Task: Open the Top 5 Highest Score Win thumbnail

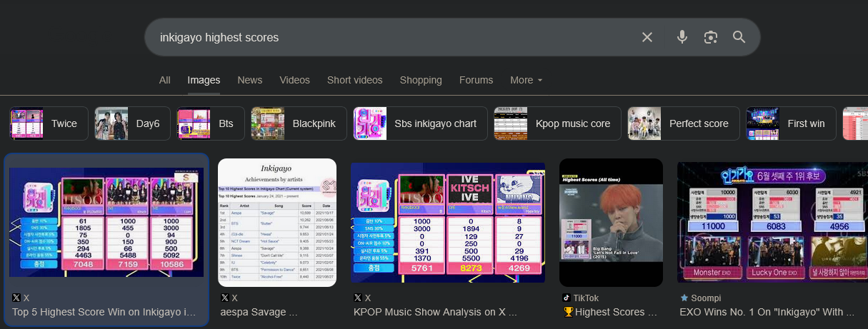Action: [106, 222]
